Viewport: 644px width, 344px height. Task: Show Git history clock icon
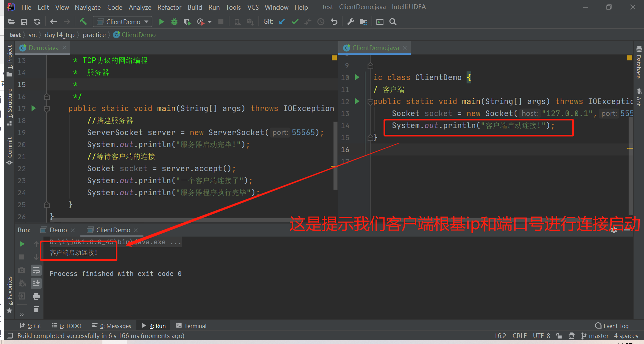(321, 22)
